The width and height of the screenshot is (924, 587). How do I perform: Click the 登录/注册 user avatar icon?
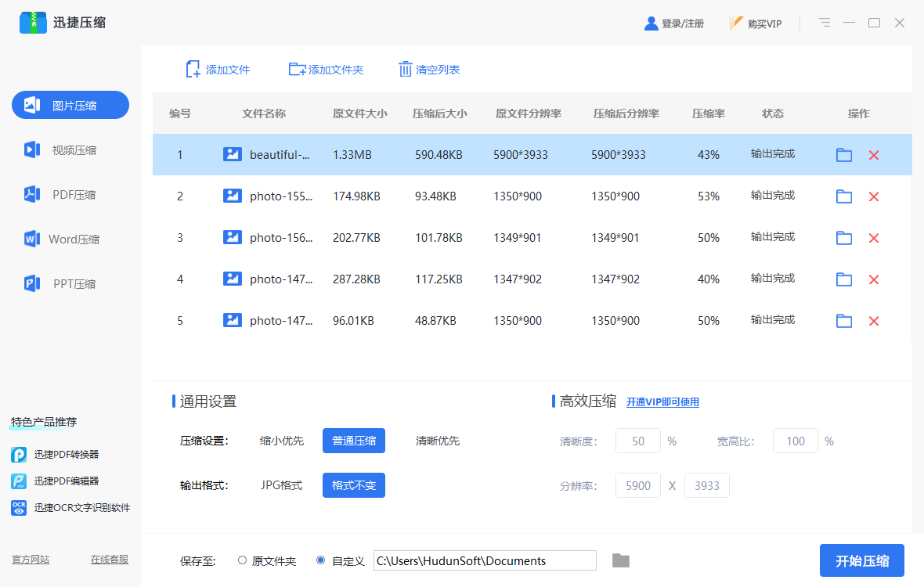651,23
